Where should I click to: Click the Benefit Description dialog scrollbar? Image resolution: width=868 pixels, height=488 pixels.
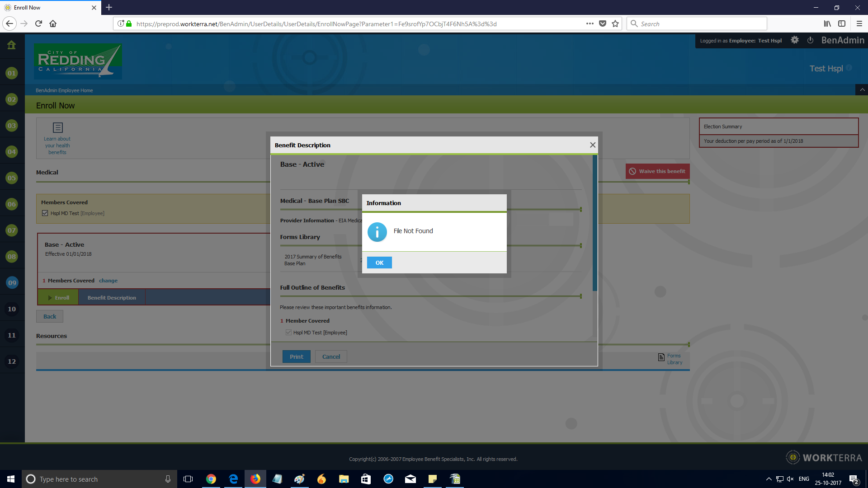pyautogui.click(x=595, y=224)
